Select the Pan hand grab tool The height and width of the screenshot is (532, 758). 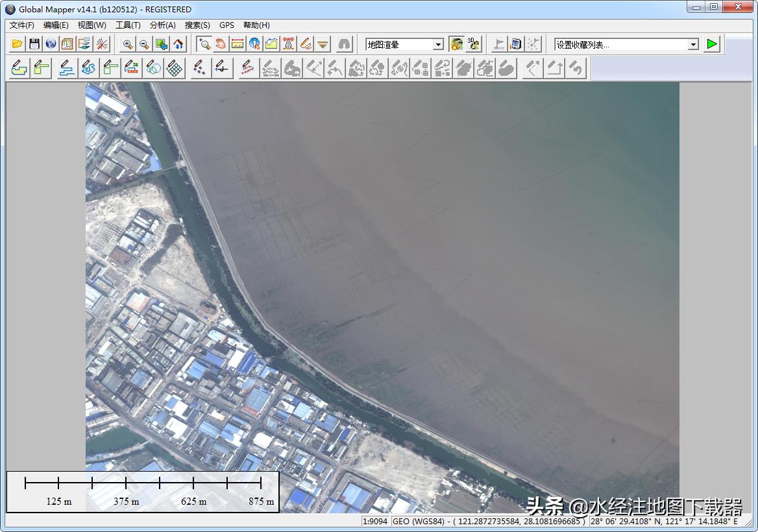click(x=221, y=44)
